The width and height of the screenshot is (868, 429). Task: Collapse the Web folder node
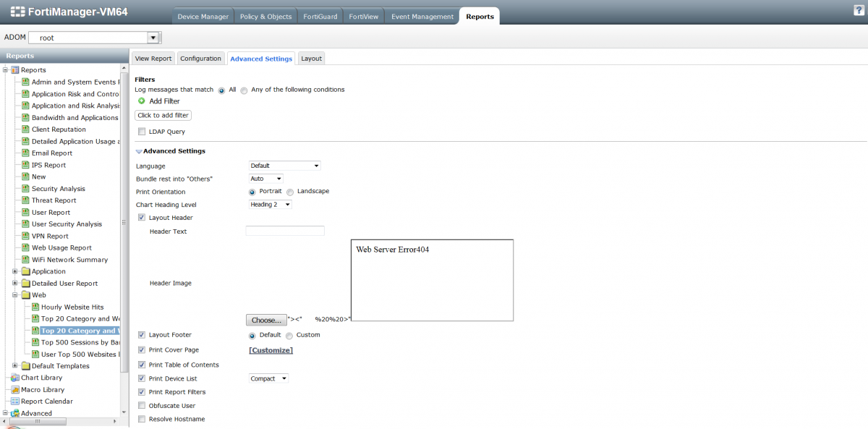tap(15, 295)
